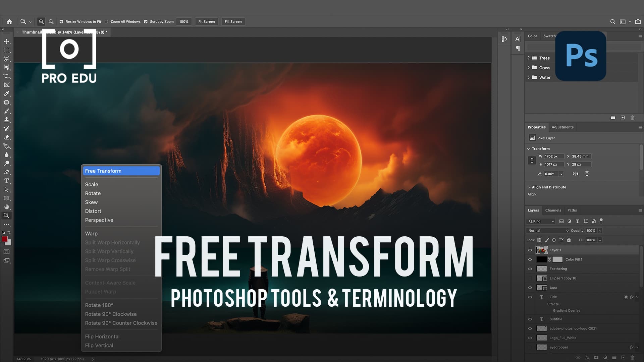The image size is (644, 362).
Task: Hide the Layer 1 layer
Action: pyautogui.click(x=530, y=250)
